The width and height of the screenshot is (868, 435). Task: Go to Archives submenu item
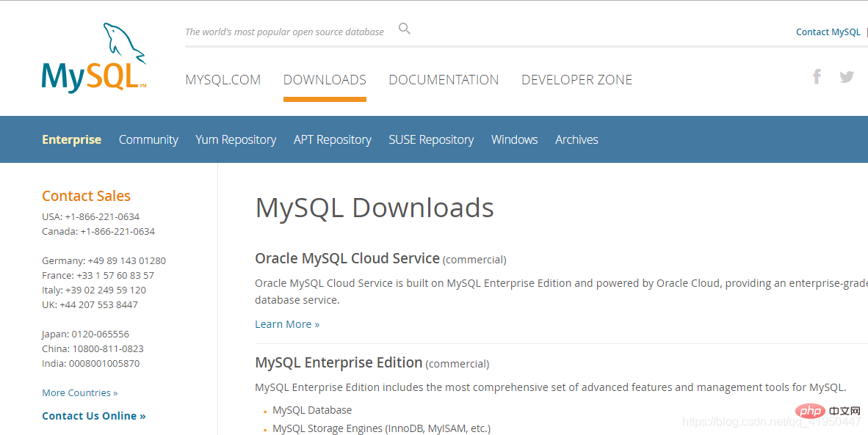[576, 139]
